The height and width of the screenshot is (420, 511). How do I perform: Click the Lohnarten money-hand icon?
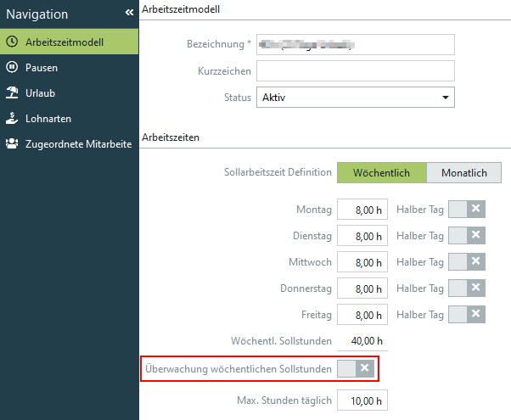click(x=12, y=119)
